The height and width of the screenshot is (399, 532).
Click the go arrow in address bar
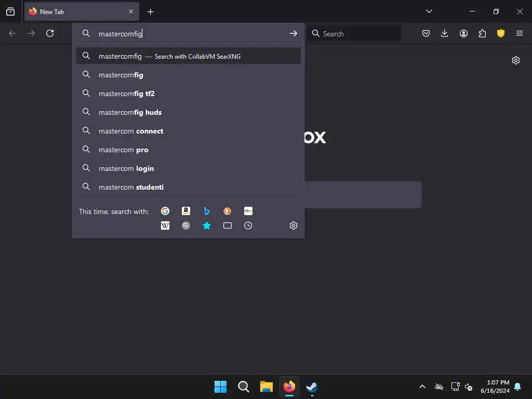294,34
